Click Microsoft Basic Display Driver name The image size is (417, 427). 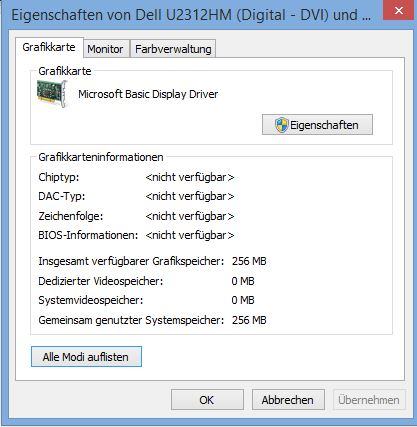tap(148, 94)
